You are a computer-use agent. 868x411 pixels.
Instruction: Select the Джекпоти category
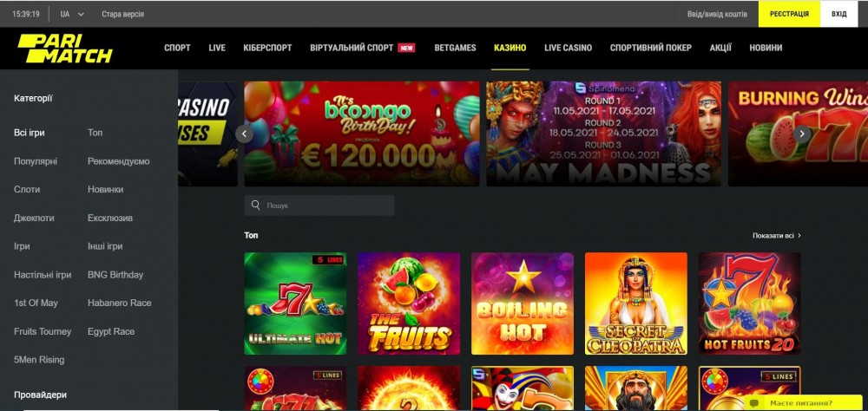click(x=35, y=218)
